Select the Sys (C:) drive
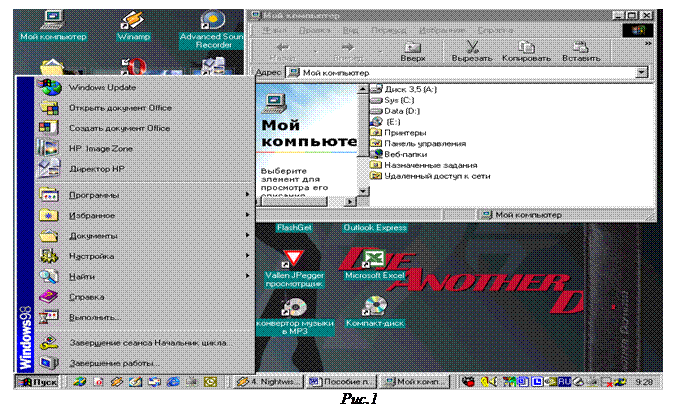 click(x=392, y=100)
